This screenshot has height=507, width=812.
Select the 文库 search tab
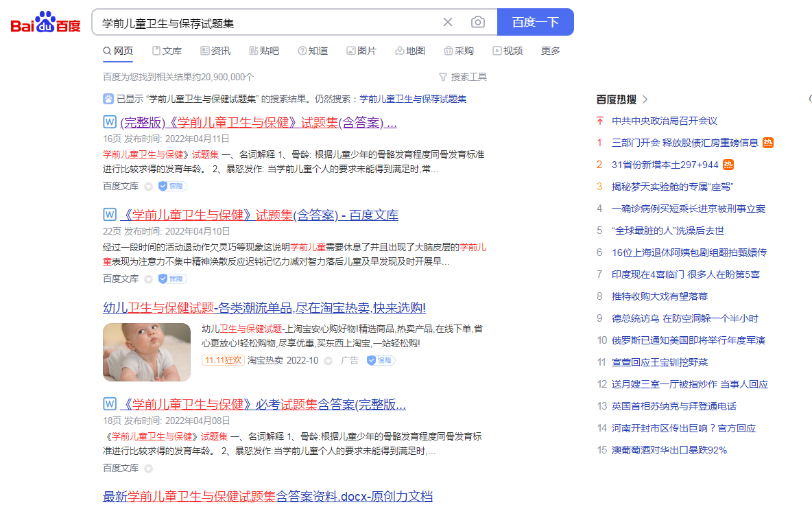[167, 51]
